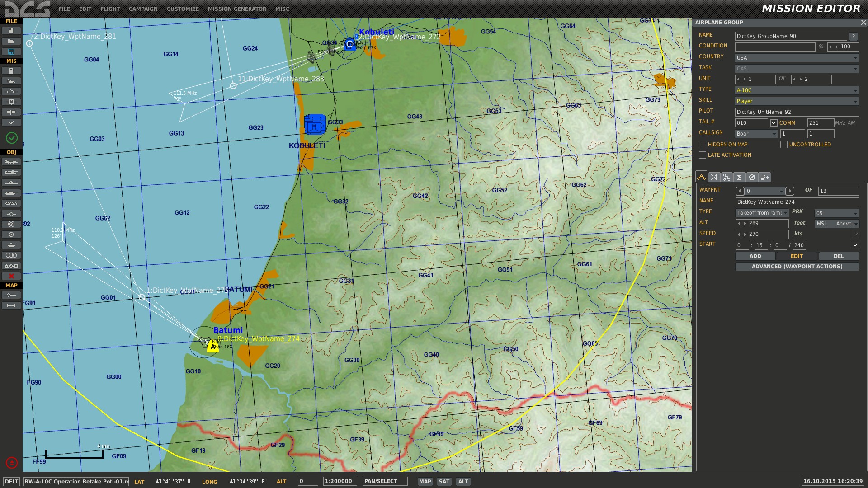Click the help question mark by group name

tap(853, 36)
